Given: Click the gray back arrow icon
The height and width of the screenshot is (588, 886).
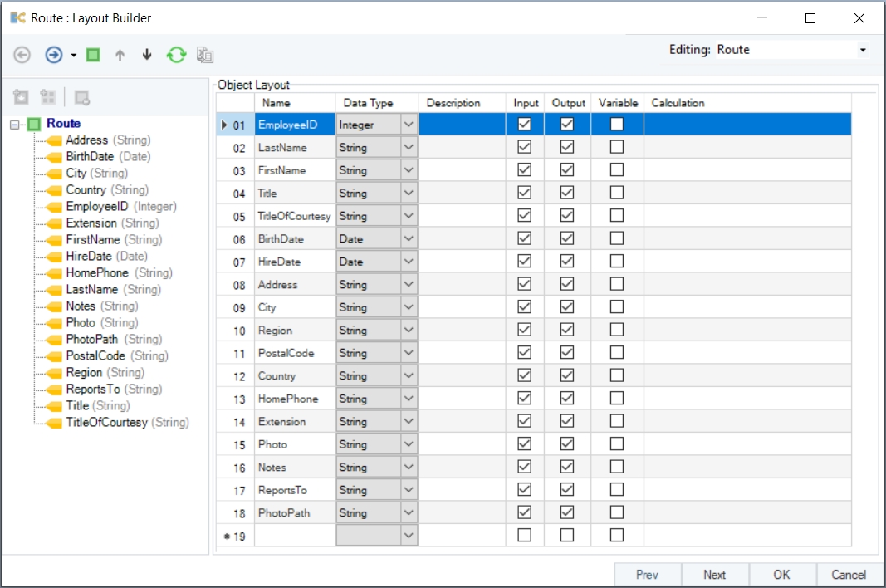Looking at the screenshot, I should pos(22,55).
